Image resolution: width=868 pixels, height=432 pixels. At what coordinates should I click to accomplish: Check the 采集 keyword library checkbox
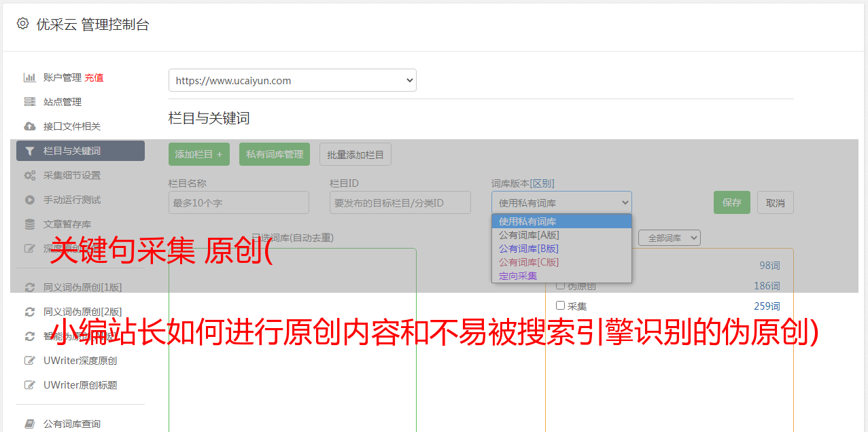click(560, 306)
